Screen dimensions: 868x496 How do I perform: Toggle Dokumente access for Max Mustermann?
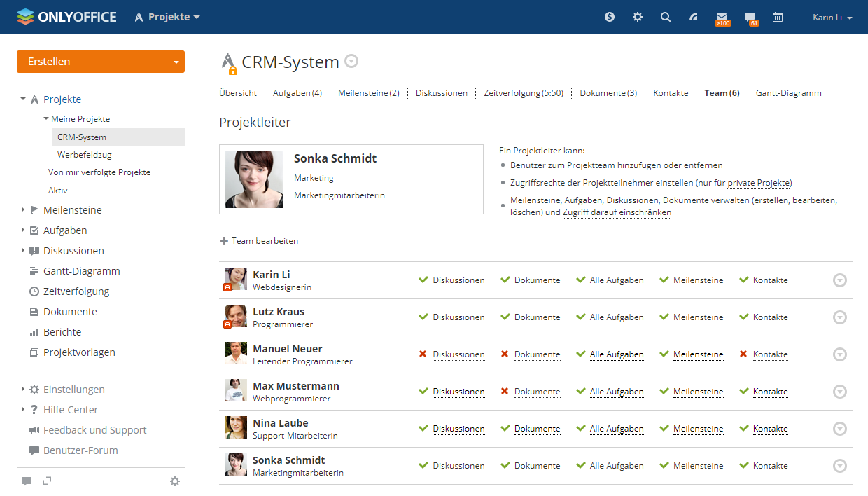tap(537, 392)
